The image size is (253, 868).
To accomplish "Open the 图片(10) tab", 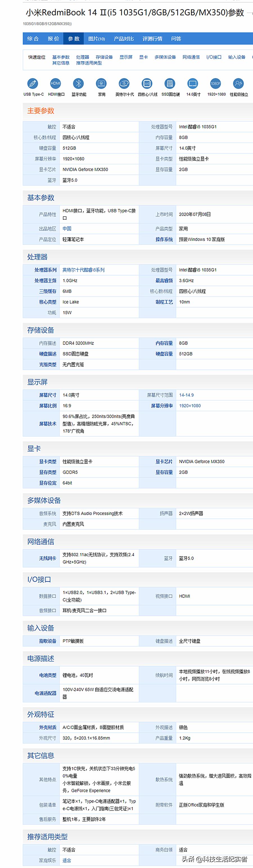I will (x=96, y=39).
